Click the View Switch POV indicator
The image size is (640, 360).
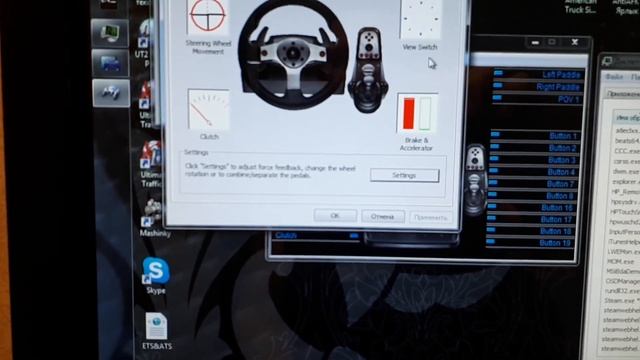(420, 19)
